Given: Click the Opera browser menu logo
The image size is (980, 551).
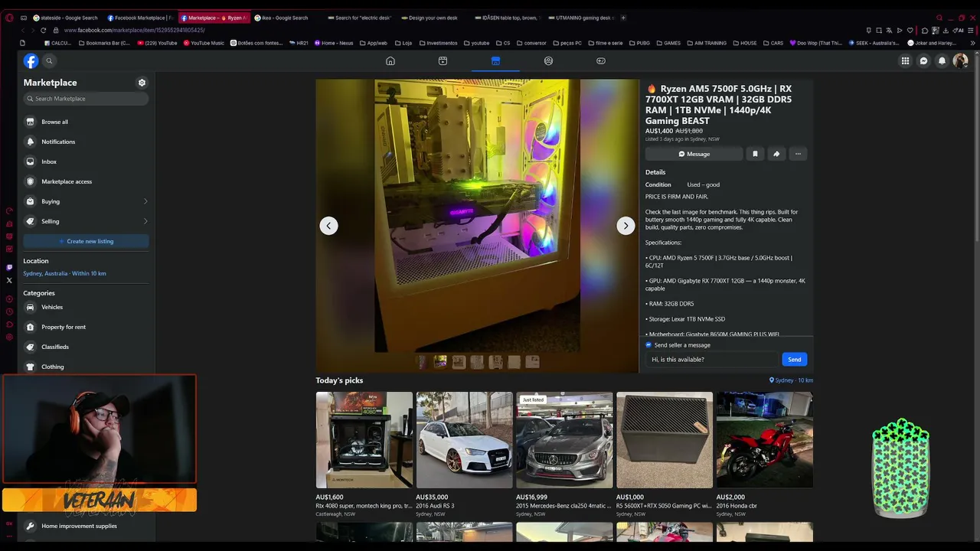Looking at the screenshot, I should (x=9, y=18).
